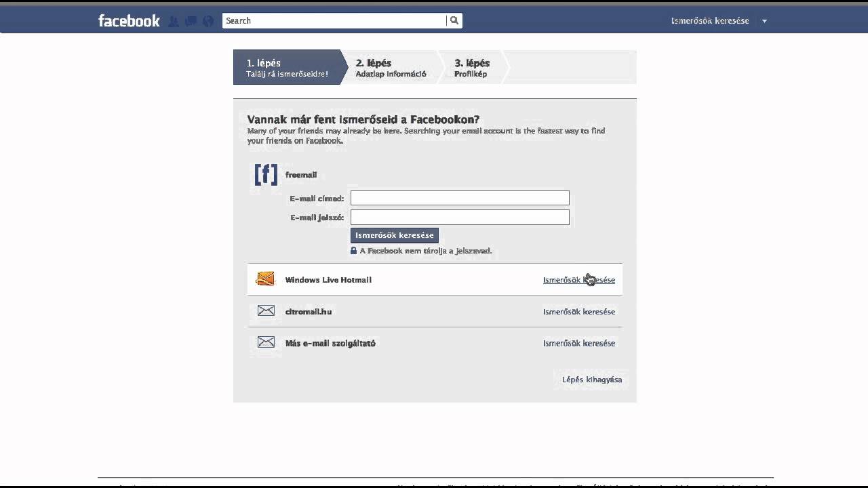Click the Más e-mail szolgáltató envelope icon

(266, 342)
